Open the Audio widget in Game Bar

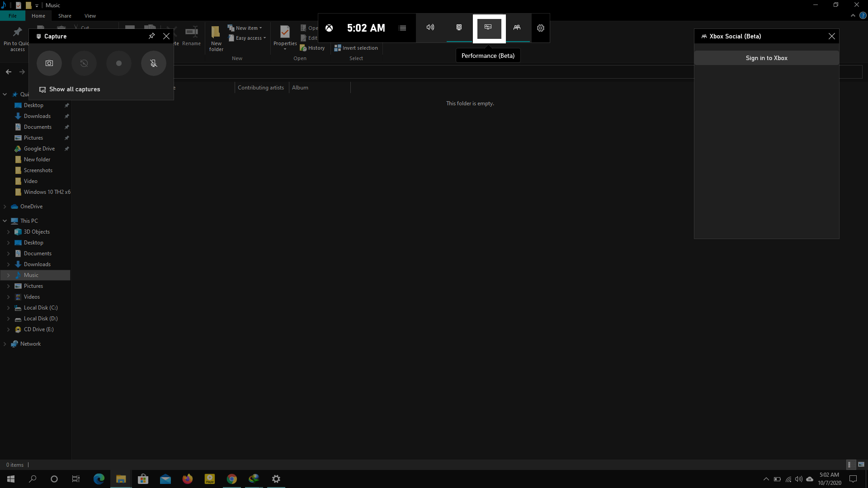[430, 28]
